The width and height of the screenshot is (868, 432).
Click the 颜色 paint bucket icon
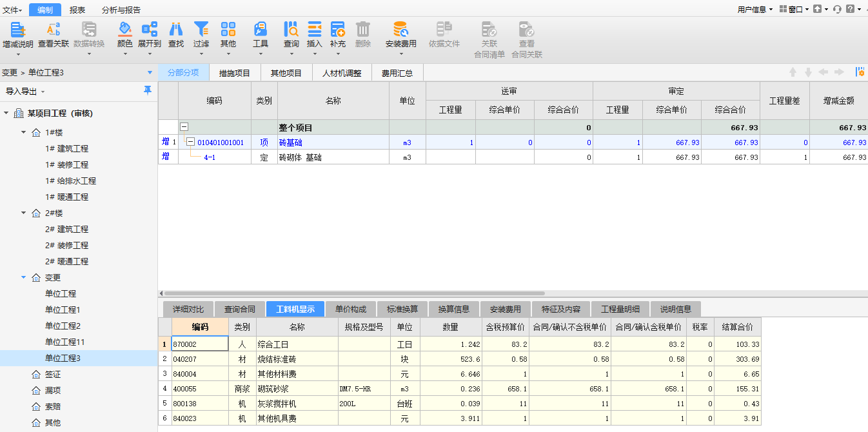[x=124, y=30]
